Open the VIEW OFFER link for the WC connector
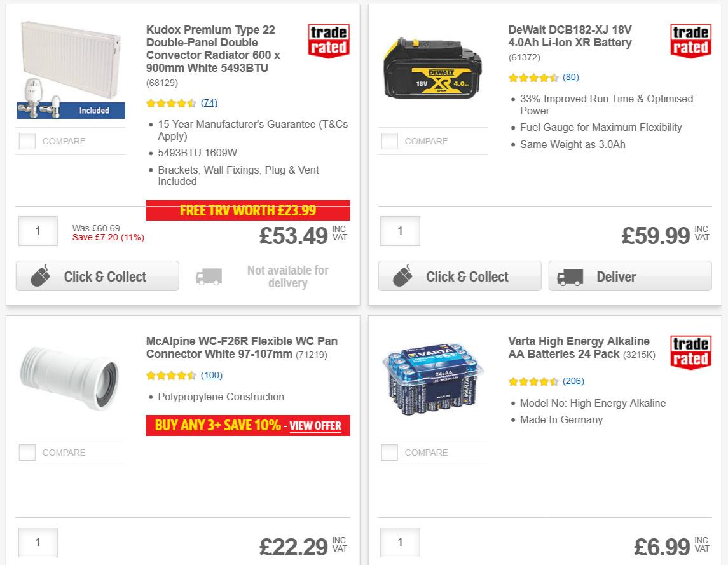 pyautogui.click(x=315, y=426)
